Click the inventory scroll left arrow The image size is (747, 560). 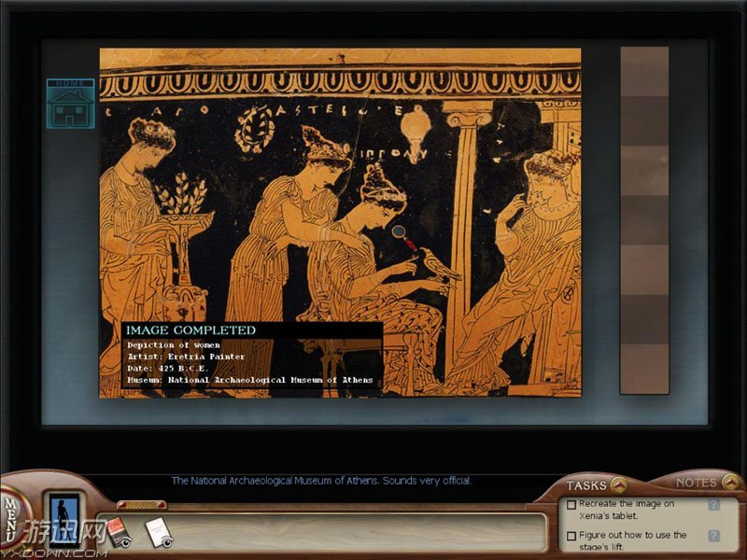pos(120,504)
